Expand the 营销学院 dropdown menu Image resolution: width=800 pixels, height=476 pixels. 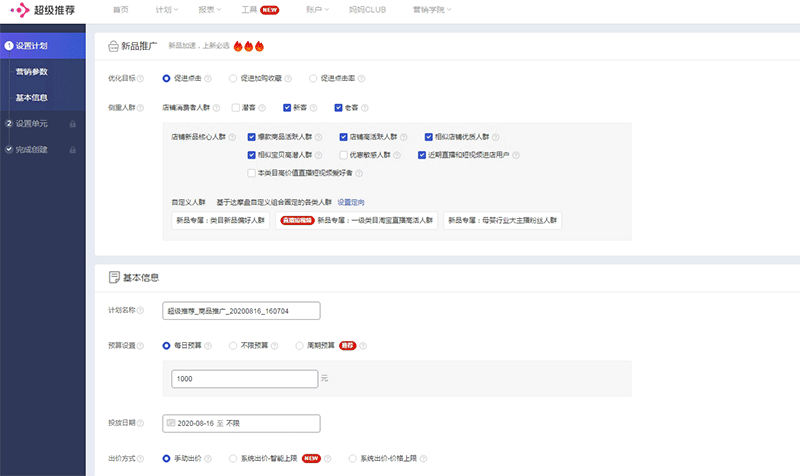coord(431,10)
